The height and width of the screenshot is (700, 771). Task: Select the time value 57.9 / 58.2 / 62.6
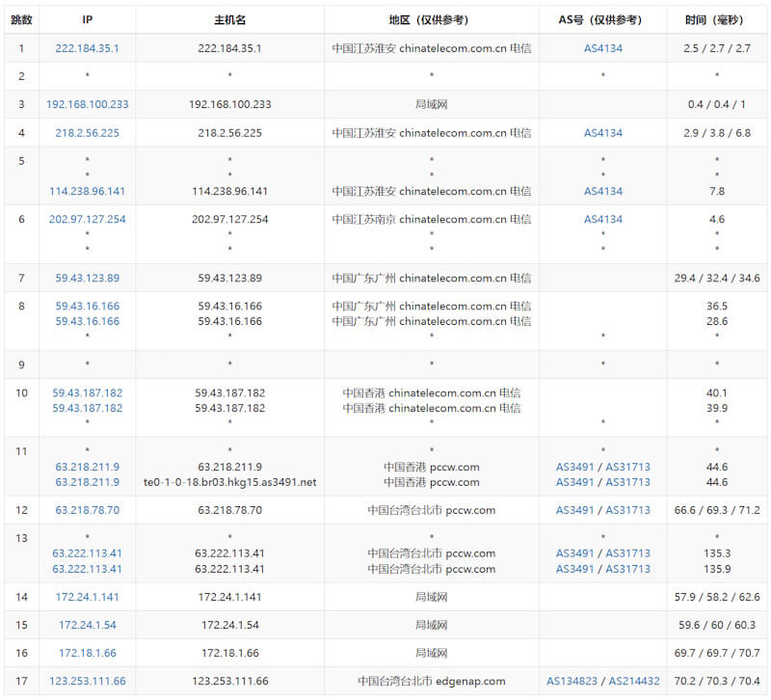click(717, 597)
